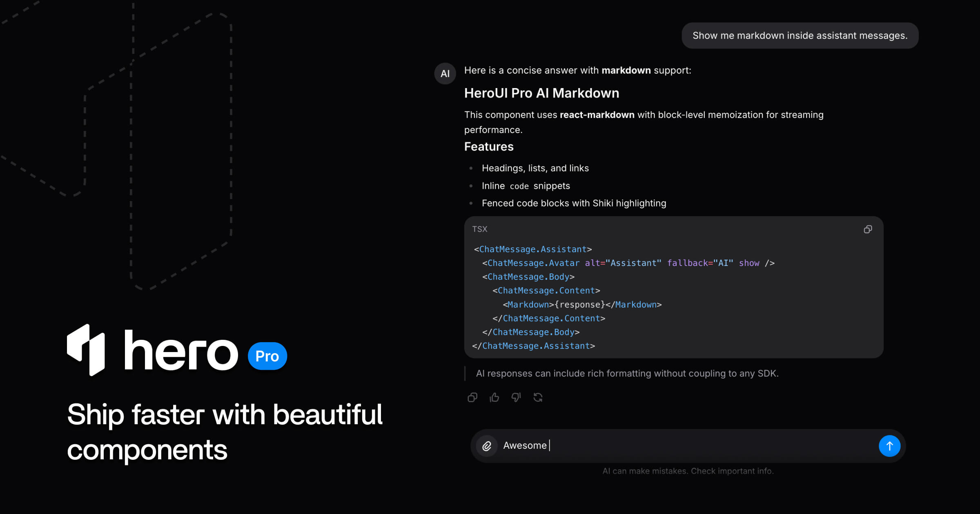Screen dimensions: 980x514
Task: Click the 'TSX' language label
Action: point(480,229)
